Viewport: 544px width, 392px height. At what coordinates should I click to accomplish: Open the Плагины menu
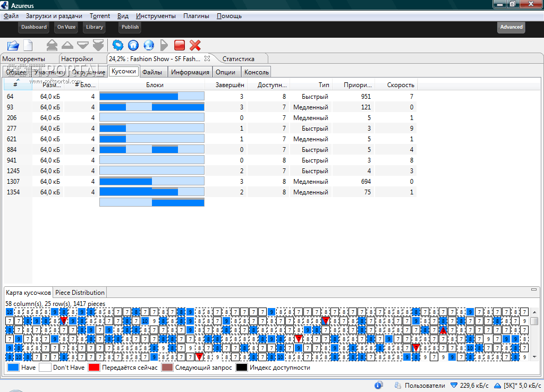[196, 16]
